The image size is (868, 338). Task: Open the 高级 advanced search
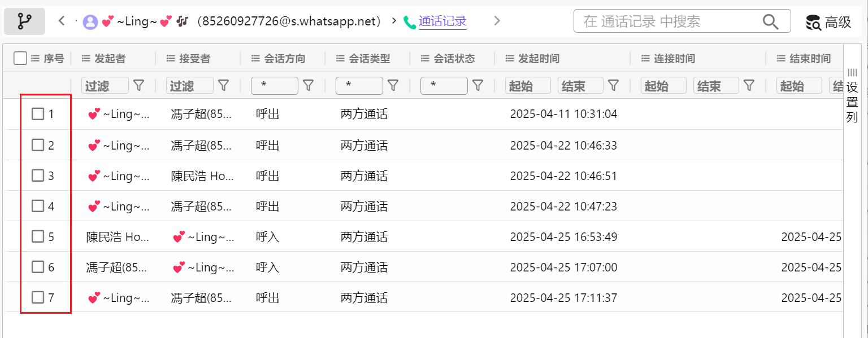(x=828, y=22)
